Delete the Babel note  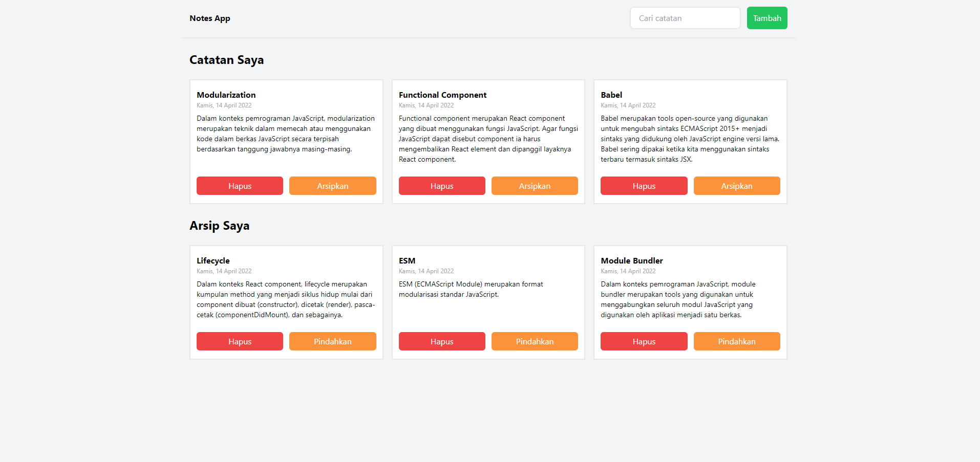(x=644, y=186)
